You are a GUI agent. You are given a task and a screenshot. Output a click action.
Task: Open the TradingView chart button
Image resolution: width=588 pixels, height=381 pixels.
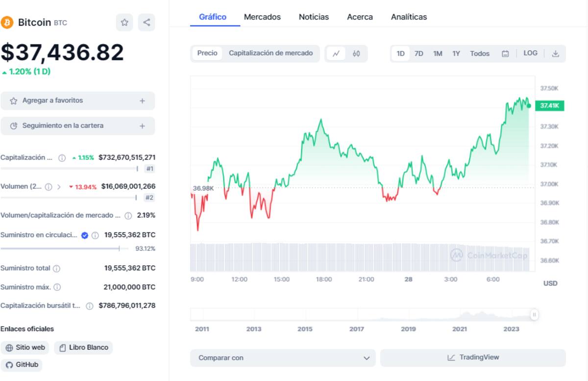473,357
